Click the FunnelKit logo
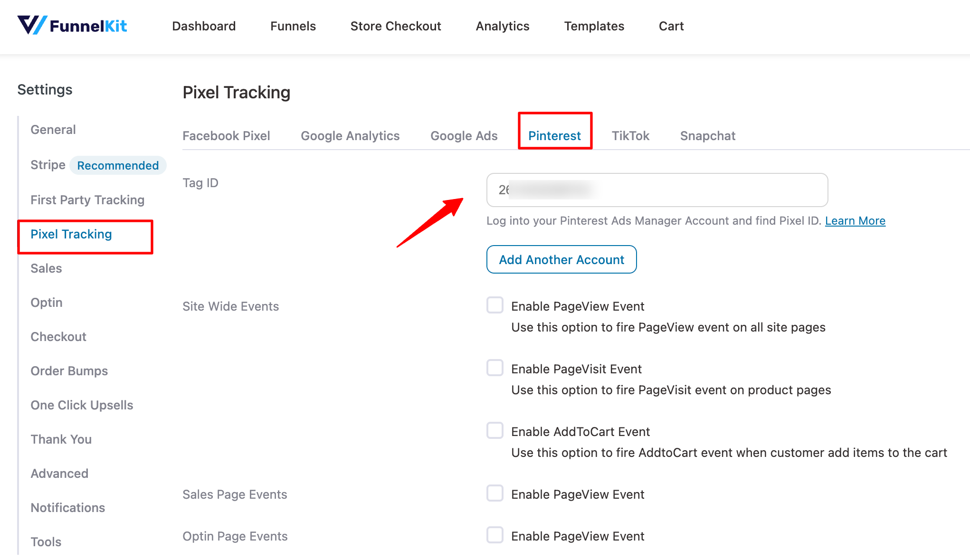The image size is (970, 560). click(x=72, y=25)
